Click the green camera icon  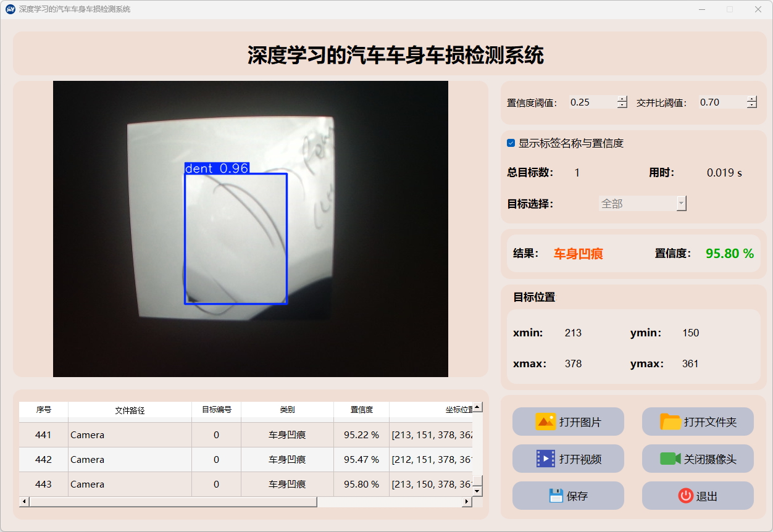(670, 459)
